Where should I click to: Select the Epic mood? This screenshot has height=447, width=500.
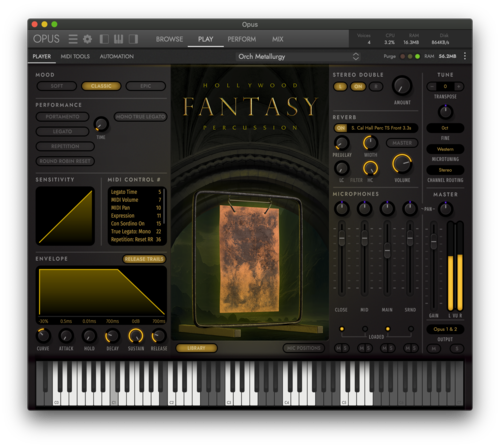coord(145,86)
